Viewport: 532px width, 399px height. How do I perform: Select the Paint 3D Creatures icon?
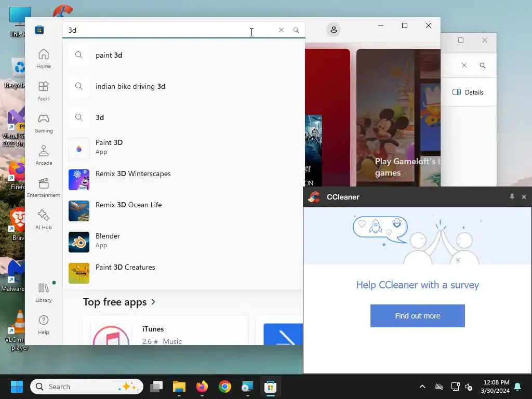click(x=79, y=273)
